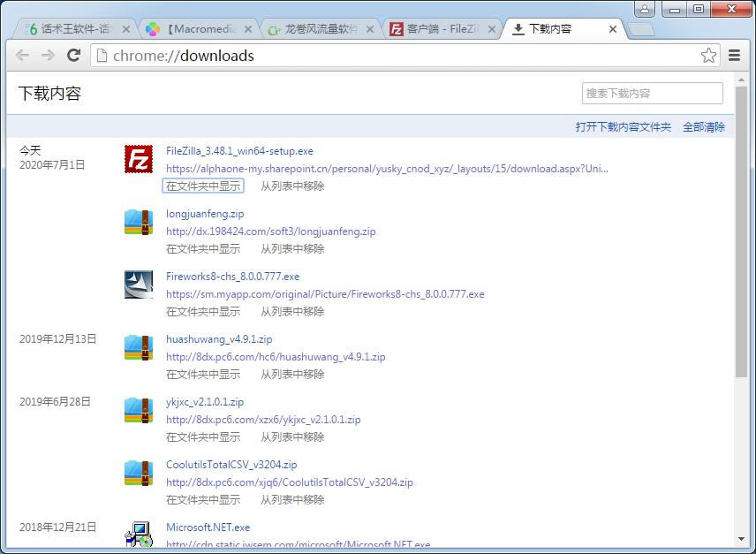Click the huashuwang zip archive icon

(139, 347)
